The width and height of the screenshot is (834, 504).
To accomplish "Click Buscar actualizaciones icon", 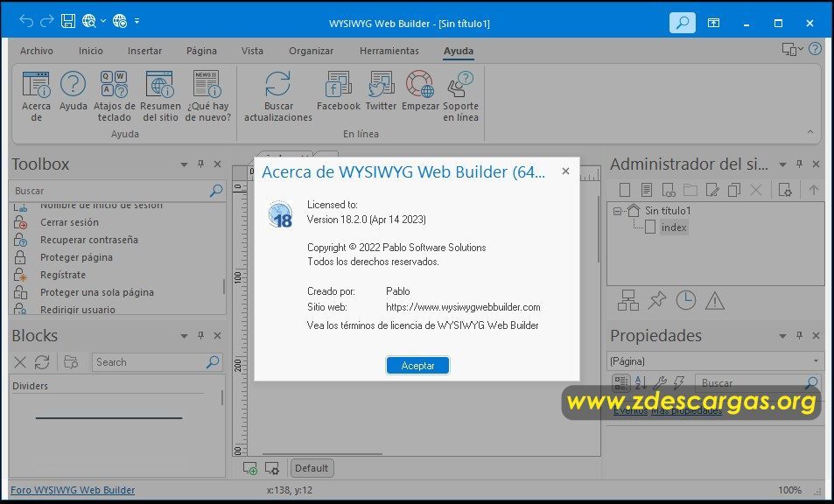I will coord(278,85).
